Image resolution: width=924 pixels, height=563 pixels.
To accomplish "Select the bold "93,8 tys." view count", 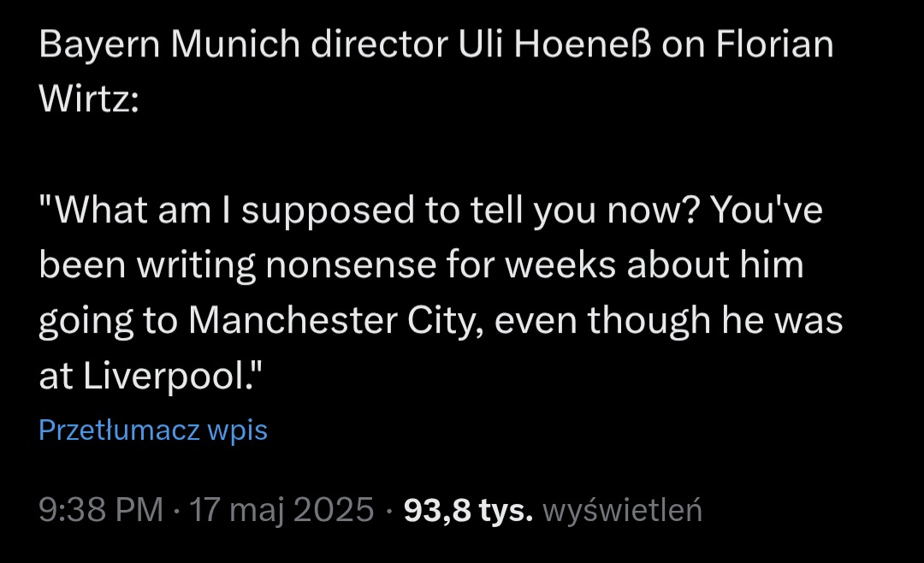I will [468, 510].
